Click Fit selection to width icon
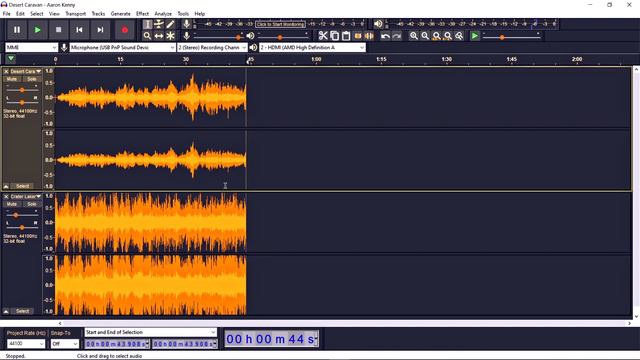Screen dimensions: 640x360 436,36
